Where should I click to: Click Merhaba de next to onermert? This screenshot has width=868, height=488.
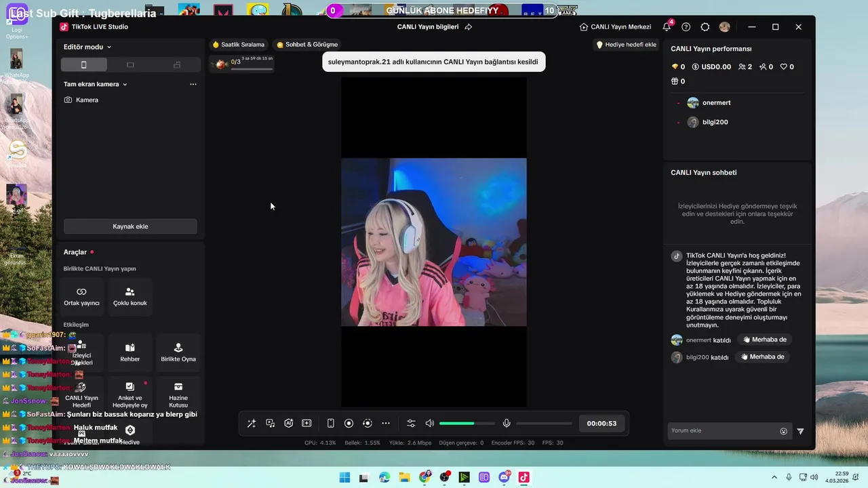[x=764, y=340]
